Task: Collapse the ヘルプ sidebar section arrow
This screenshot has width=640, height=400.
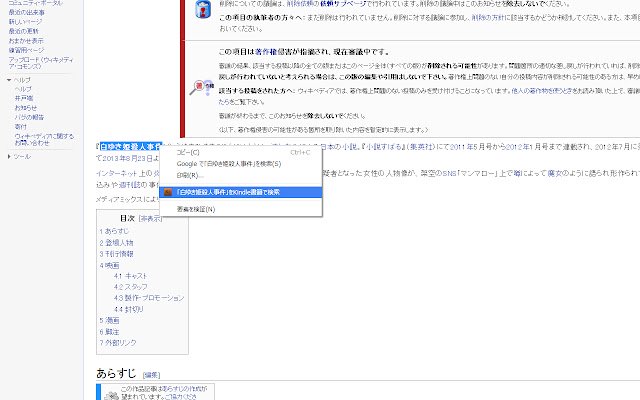Action: (x=9, y=80)
